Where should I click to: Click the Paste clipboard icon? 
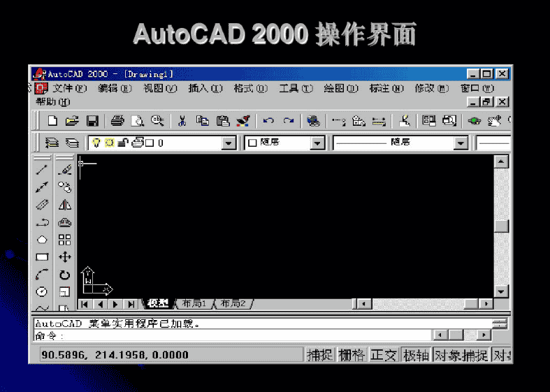223,121
